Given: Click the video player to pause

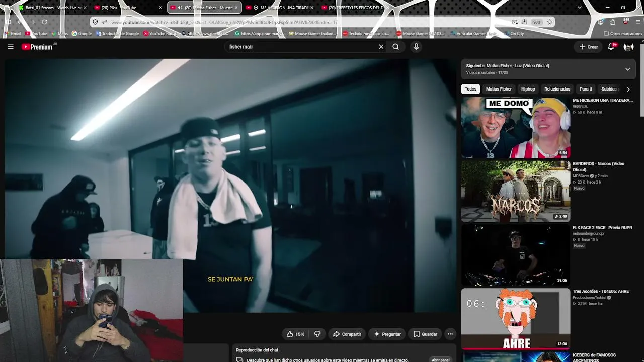Looking at the screenshot, I should point(230,186).
